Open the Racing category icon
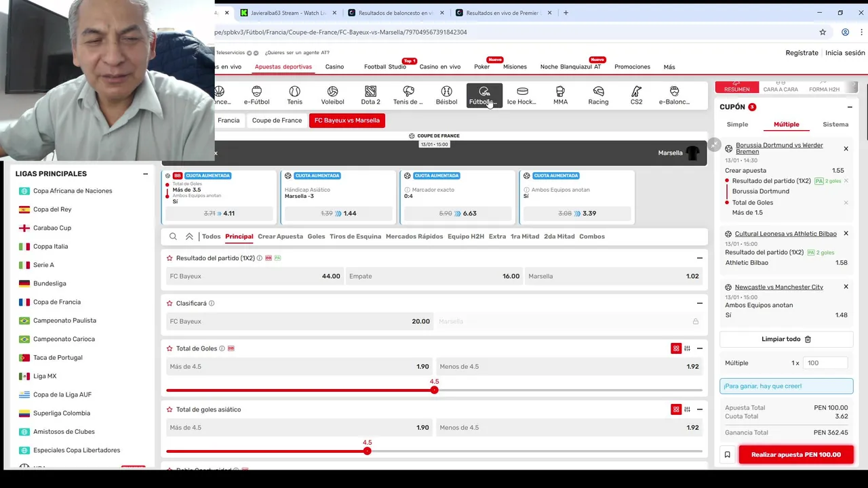Image resolution: width=868 pixels, height=488 pixels. tap(598, 96)
